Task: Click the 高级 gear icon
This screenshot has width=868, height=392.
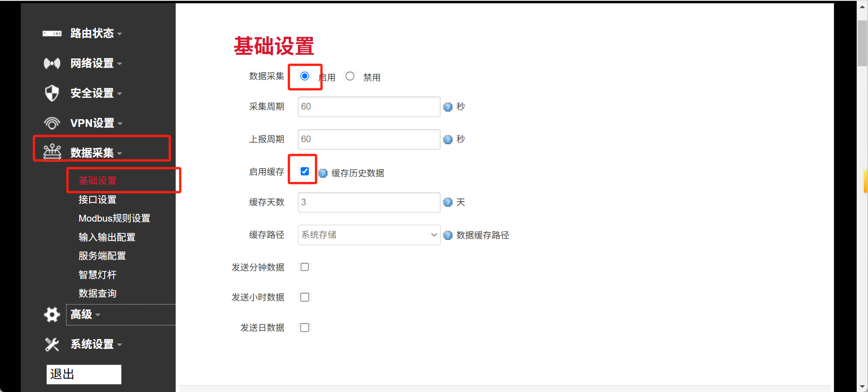Action: pos(52,315)
